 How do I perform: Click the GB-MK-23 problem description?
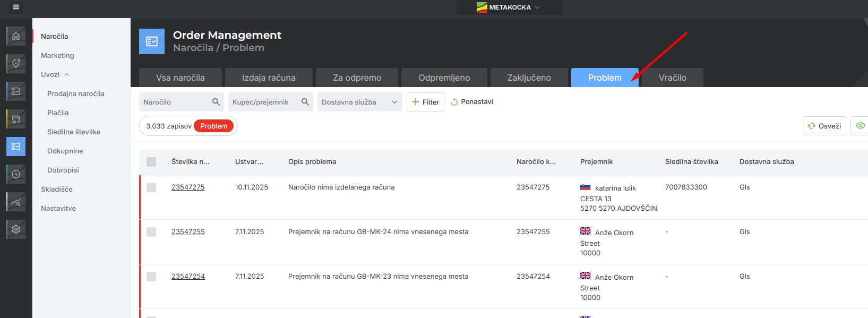tap(379, 277)
